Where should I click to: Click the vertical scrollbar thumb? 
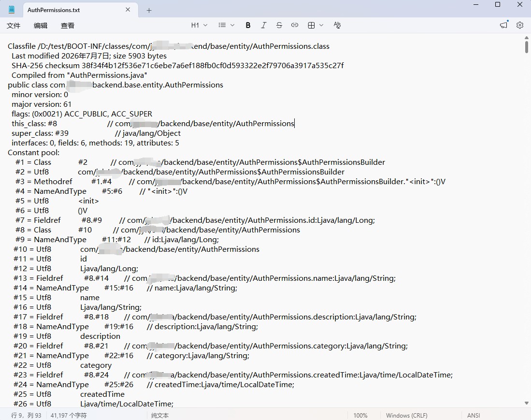(x=526, y=47)
